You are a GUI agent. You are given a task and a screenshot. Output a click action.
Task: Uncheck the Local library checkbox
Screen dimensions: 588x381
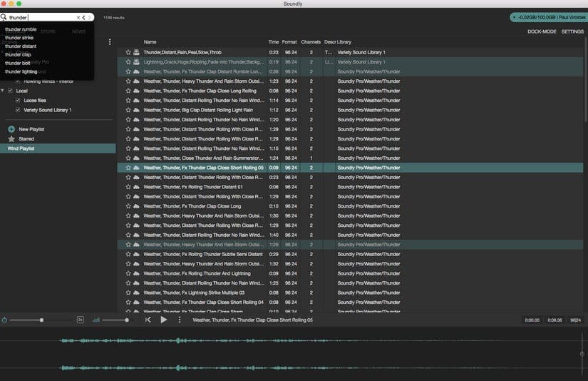(10, 91)
